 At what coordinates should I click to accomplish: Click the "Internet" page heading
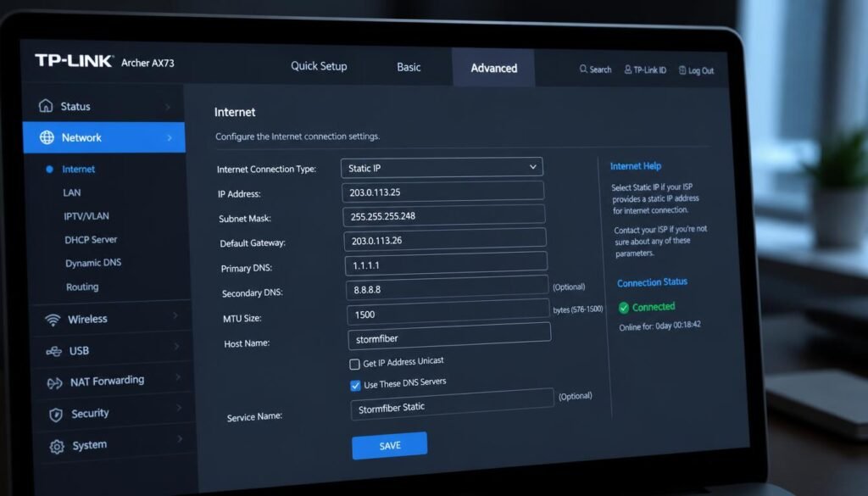point(235,113)
